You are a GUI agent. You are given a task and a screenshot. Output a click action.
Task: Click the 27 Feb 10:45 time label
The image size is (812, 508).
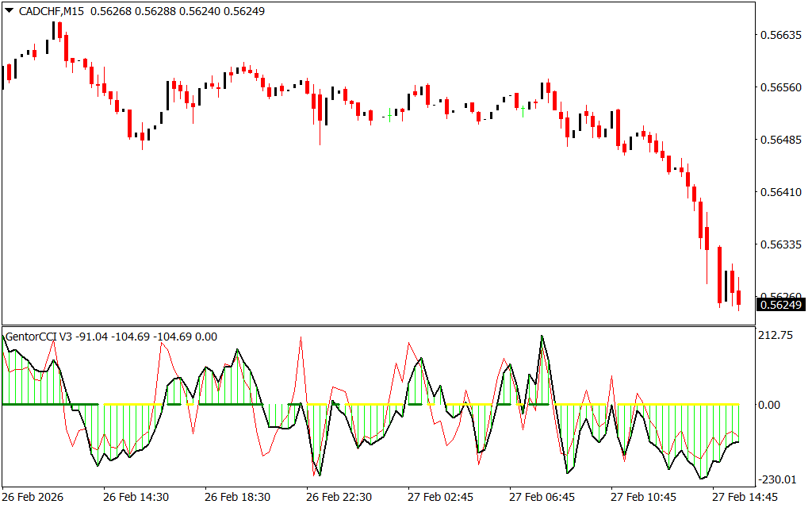[x=643, y=497]
